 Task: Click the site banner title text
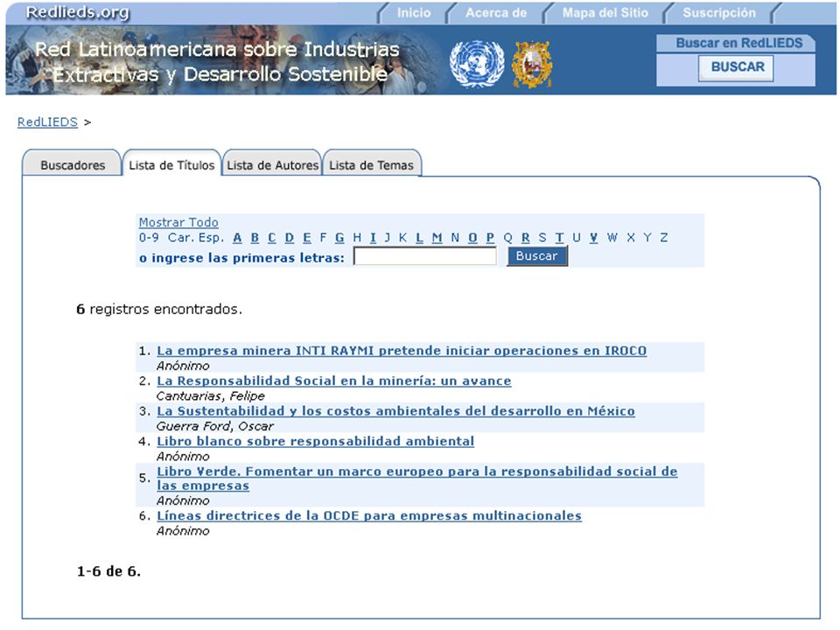[x=217, y=61]
